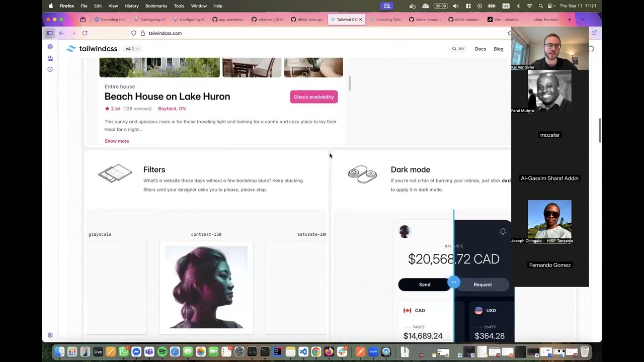Click the volume icon in menu bar

456,6
